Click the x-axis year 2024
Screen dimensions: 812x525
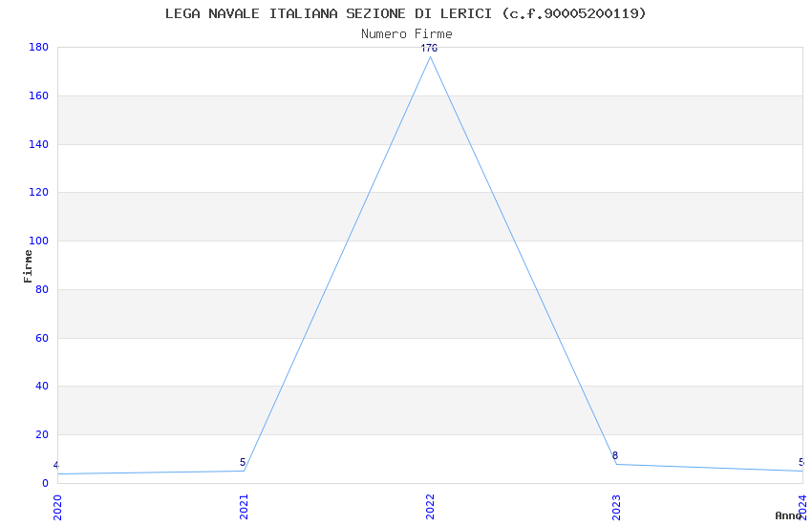[802, 508]
